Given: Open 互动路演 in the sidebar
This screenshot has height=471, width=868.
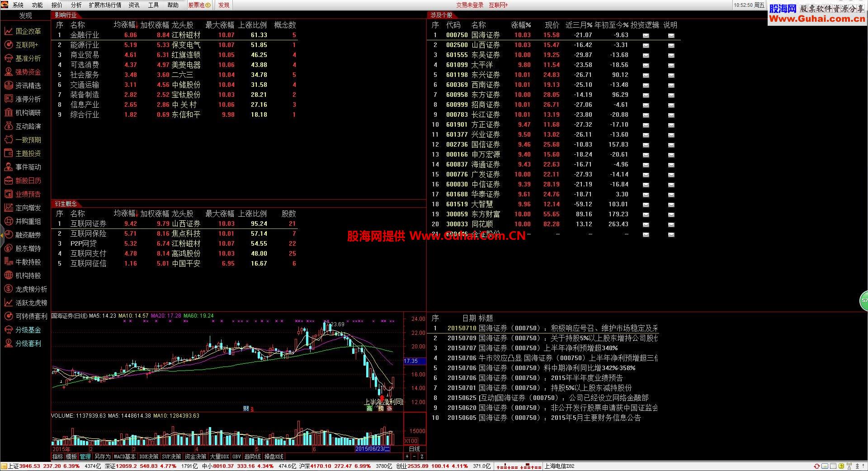Looking at the screenshot, I should [23, 126].
